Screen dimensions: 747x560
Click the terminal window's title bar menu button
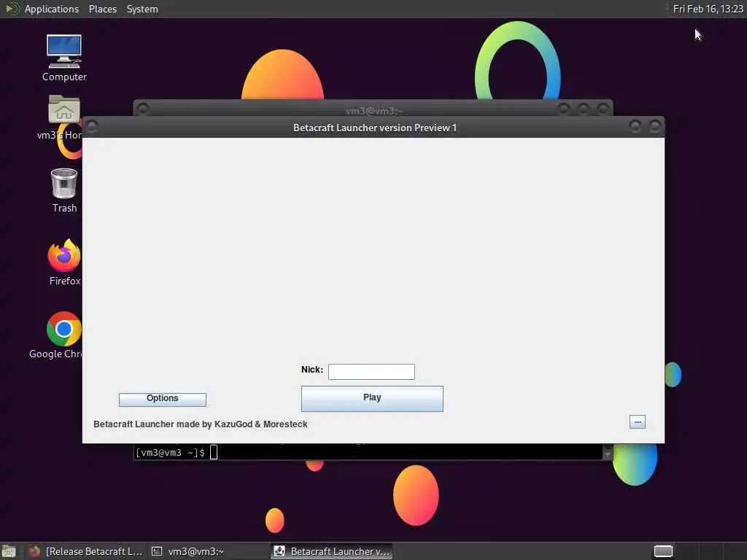[143, 109]
